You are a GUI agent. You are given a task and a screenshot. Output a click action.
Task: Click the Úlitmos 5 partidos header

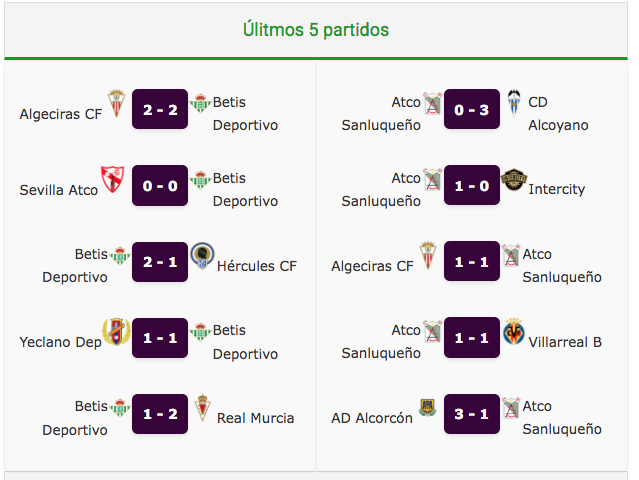point(316,30)
